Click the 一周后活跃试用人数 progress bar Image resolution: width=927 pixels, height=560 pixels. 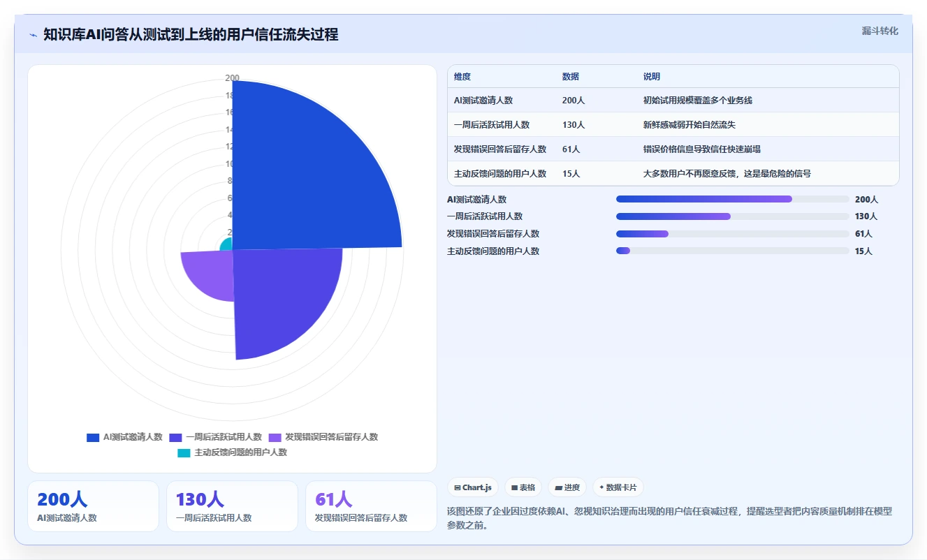coord(733,216)
